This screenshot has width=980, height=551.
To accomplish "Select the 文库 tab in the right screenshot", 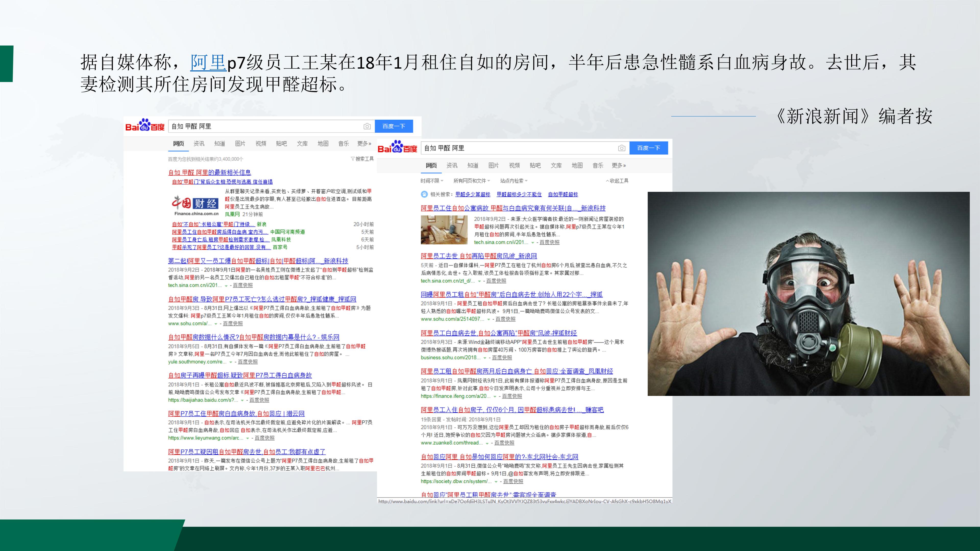I will pyautogui.click(x=556, y=165).
